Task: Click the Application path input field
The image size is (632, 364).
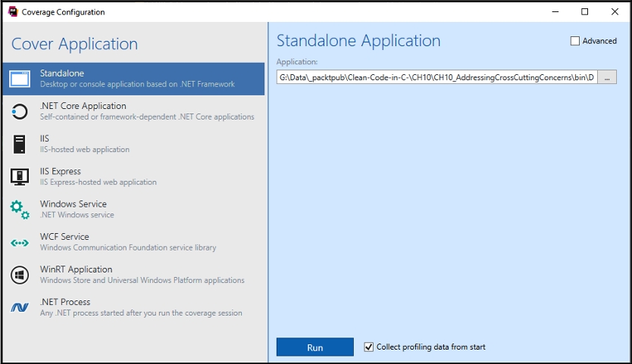Action: tap(436, 77)
